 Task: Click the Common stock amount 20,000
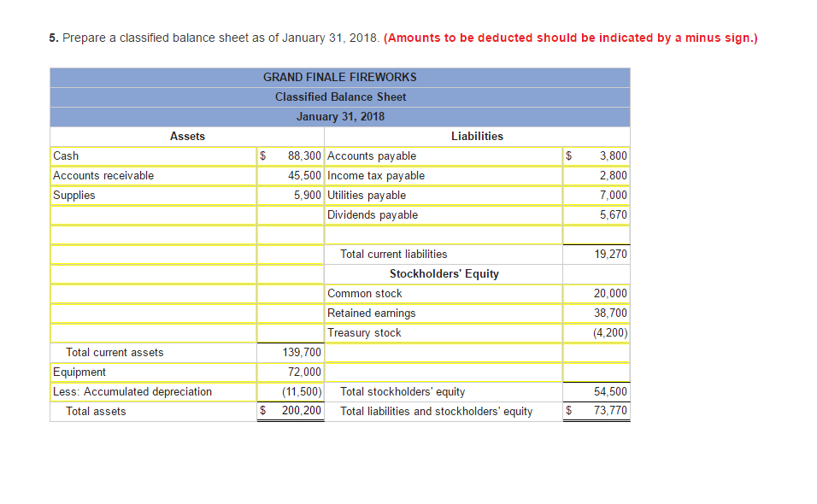pos(597,294)
